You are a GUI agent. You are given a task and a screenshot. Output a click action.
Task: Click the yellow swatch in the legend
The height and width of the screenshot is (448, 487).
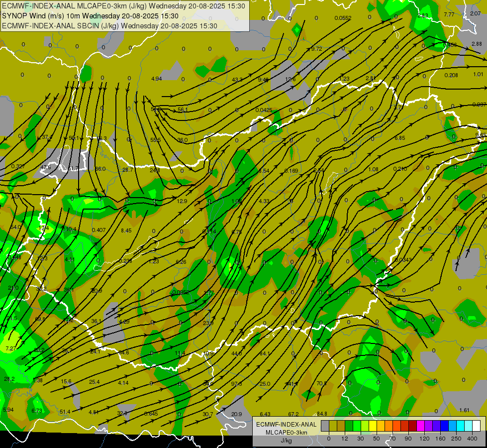click(373, 426)
